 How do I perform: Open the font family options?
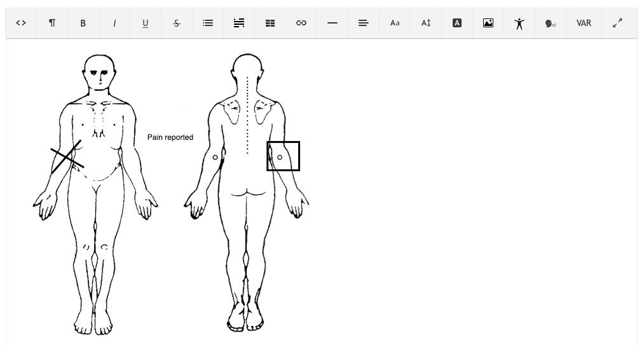395,23
